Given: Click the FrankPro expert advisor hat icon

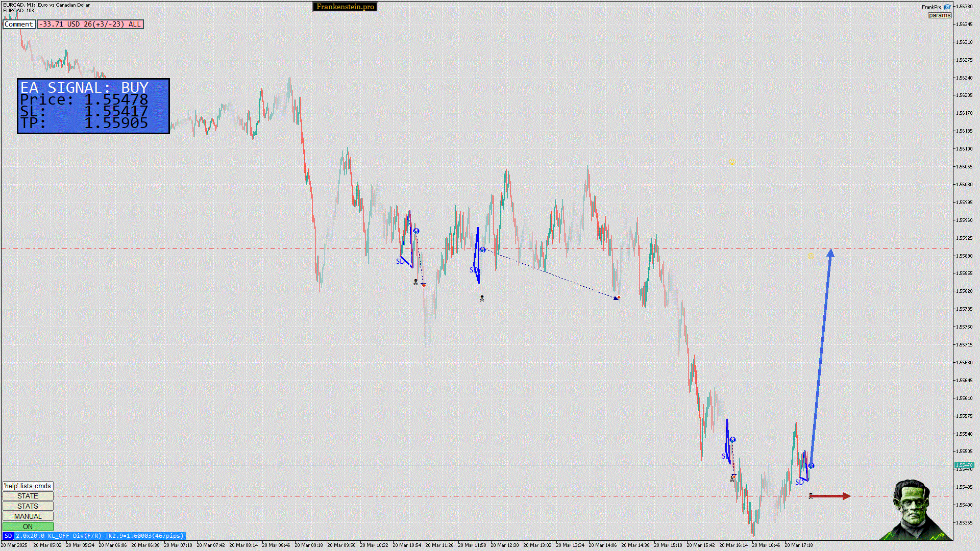Looking at the screenshot, I should tap(947, 7).
